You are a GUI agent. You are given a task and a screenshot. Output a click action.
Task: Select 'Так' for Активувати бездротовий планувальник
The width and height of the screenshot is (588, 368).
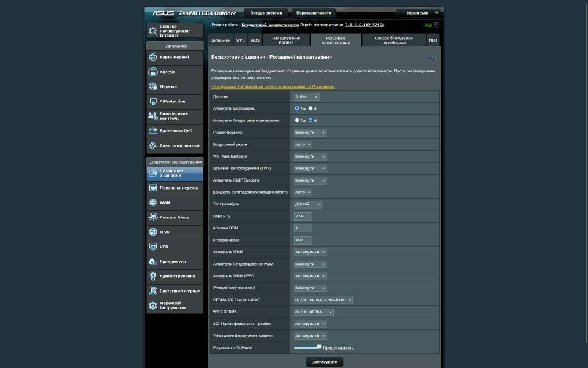[x=297, y=120]
